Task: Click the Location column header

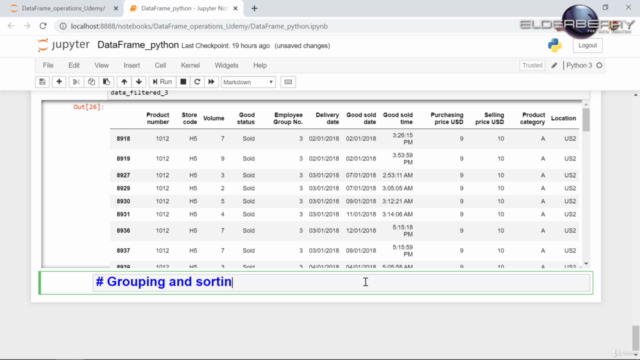Action: [563, 118]
